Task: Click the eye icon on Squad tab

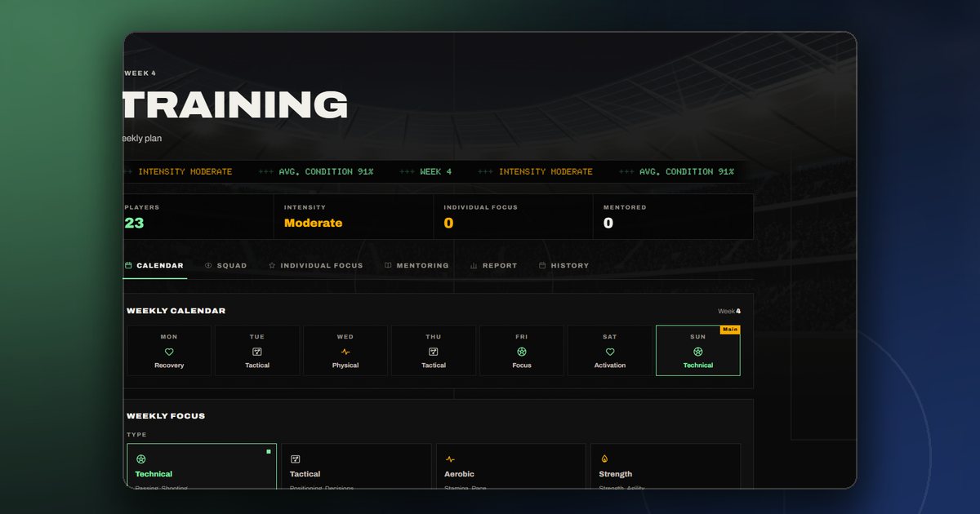Action: [x=208, y=265]
